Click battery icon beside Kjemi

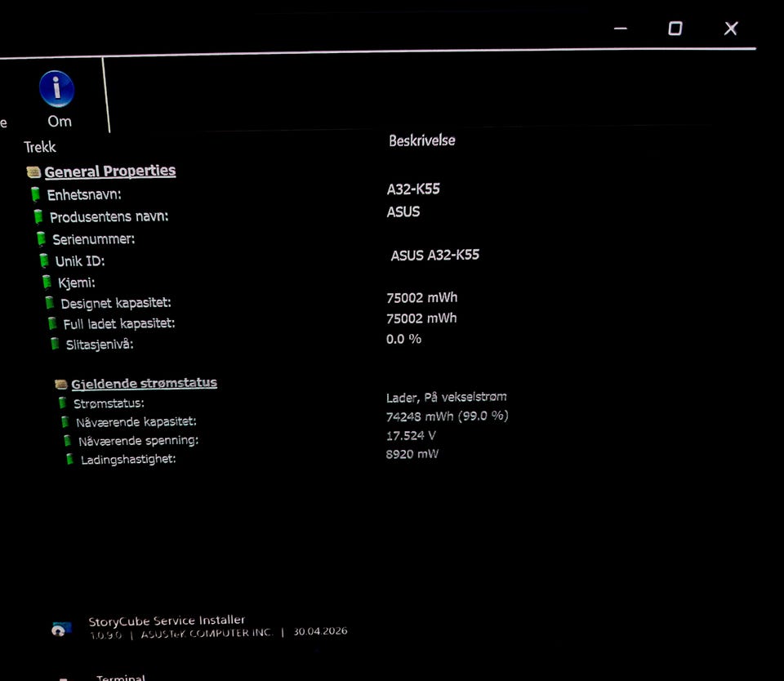(x=47, y=282)
